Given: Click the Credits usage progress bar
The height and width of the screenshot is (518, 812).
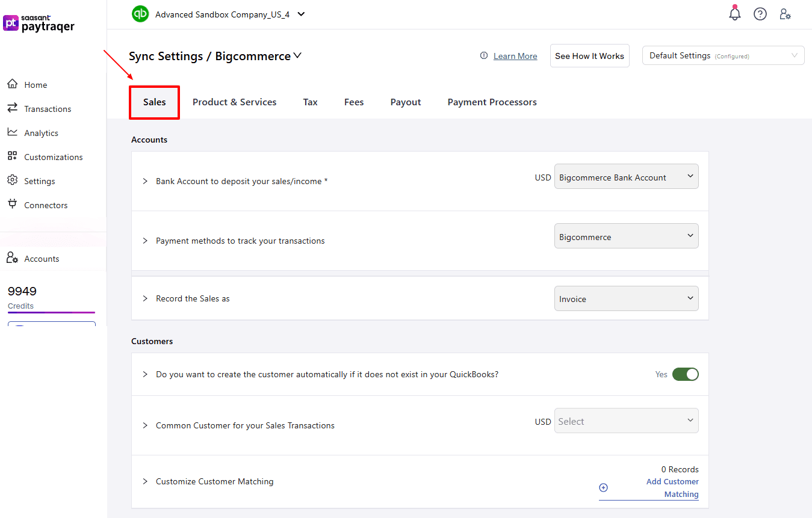Looking at the screenshot, I should (x=51, y=312).
